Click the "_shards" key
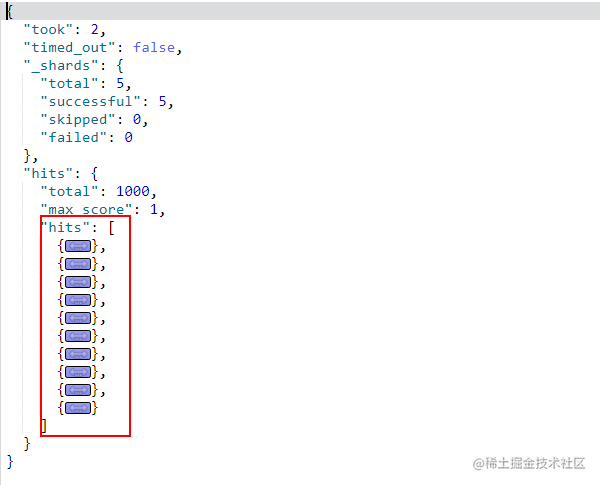Viewport: 600px width, 485px height. 61,65
